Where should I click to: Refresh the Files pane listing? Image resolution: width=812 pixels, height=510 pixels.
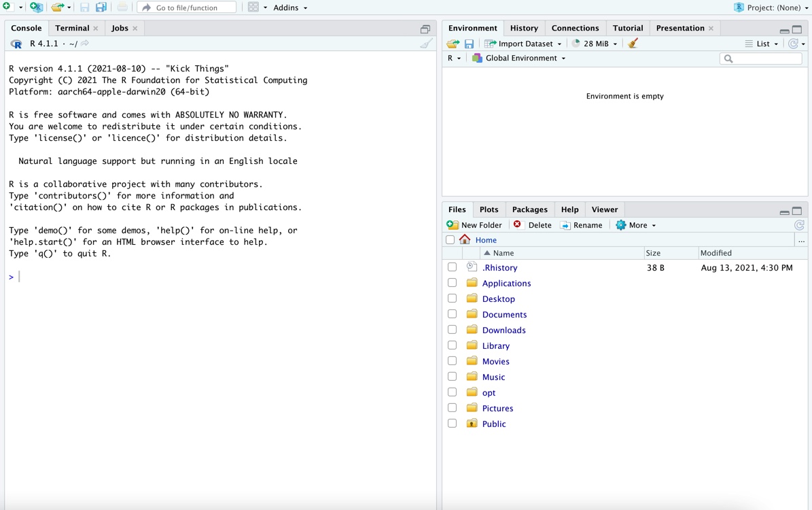(x=799, y=225)
